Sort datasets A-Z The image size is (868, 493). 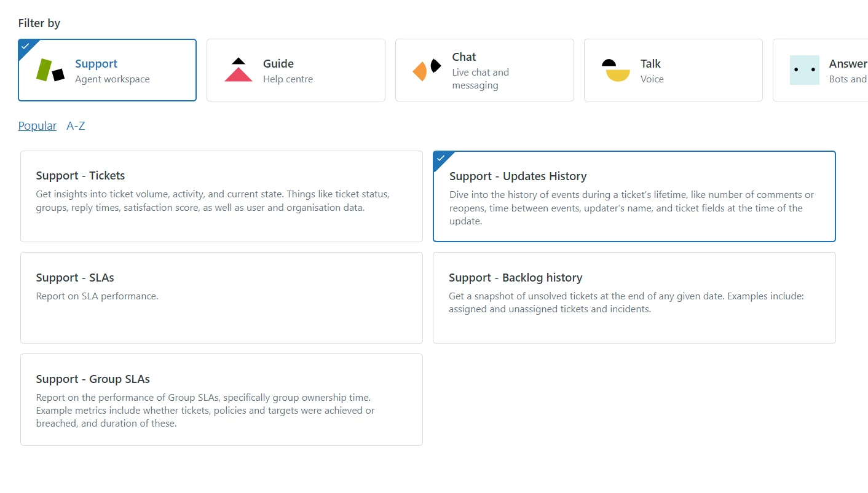[x=76, y=125]
